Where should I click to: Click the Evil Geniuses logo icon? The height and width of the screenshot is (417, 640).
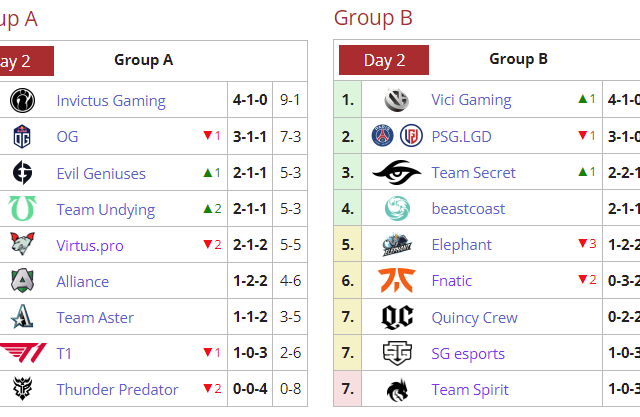(22, 173)
